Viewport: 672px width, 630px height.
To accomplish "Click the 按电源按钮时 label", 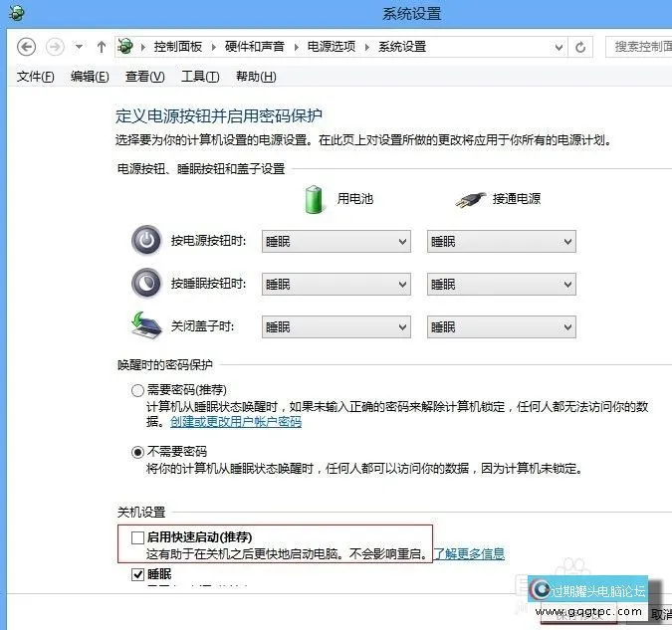I will [209, 241].
